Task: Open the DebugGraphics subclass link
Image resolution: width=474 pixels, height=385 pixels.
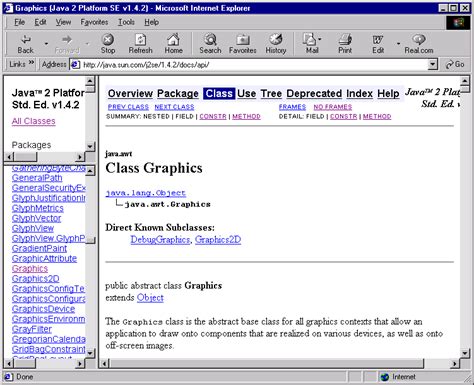Action: tap(160, 240)
